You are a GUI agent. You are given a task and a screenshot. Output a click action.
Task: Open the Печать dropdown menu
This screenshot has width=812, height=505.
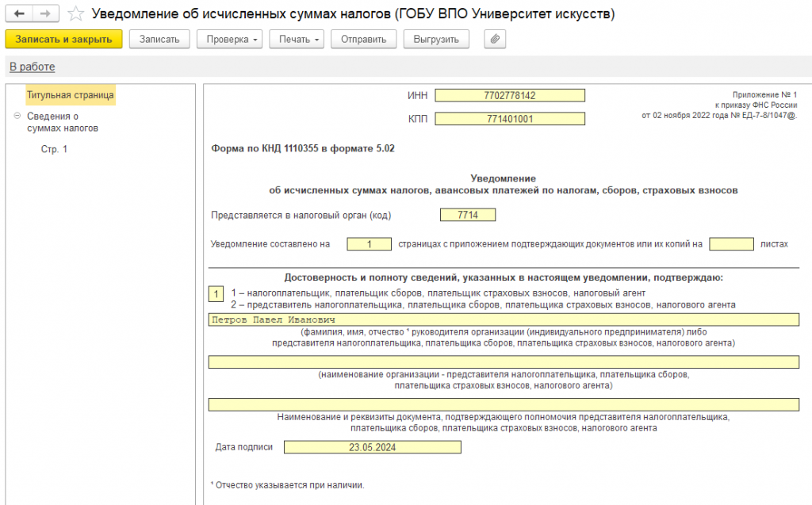pos(297,39)
